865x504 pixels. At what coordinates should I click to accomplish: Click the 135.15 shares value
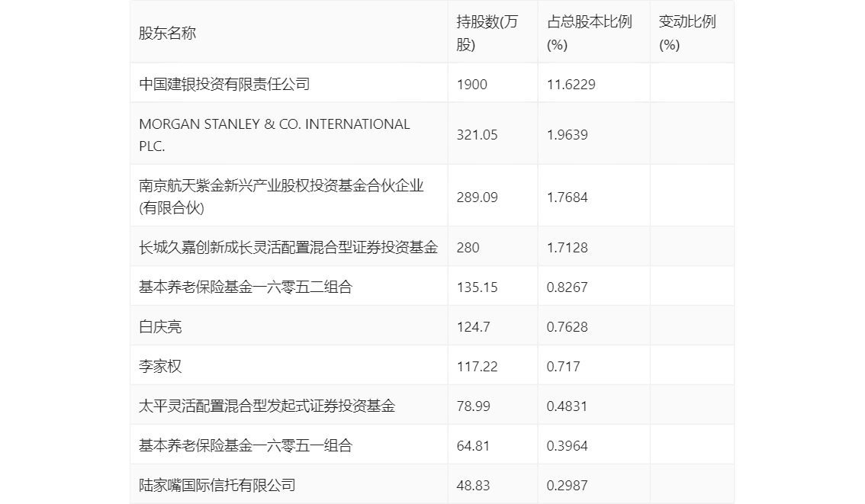click(478, 287)
